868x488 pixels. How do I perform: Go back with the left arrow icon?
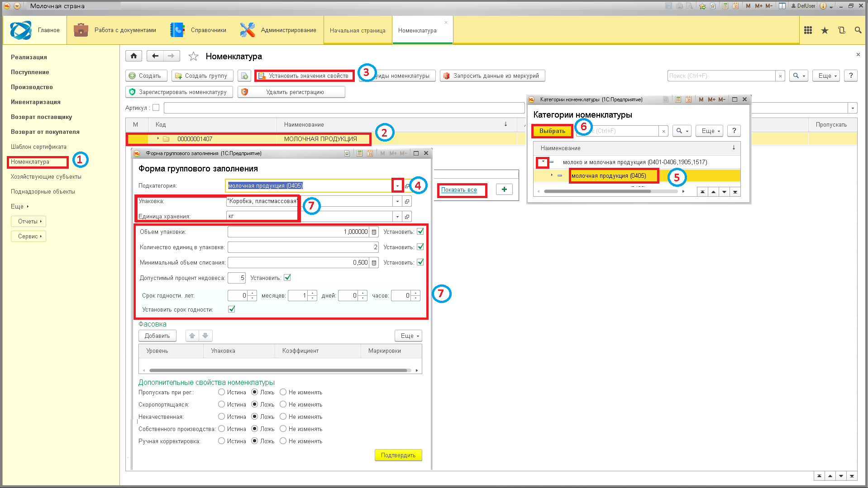pos(155,56)
